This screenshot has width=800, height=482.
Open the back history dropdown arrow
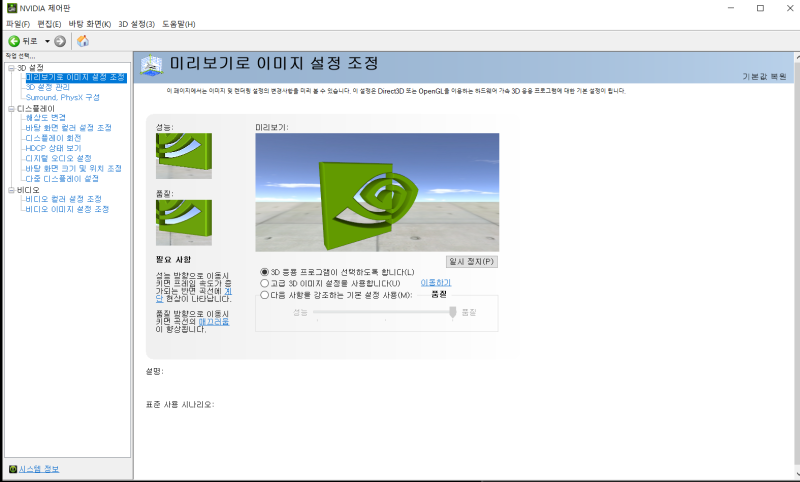(47, 41)
